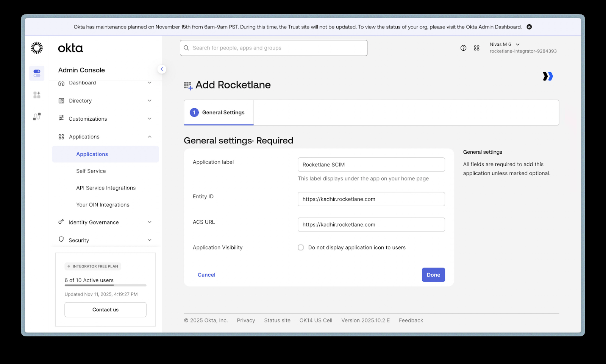
Task: Click the Contact us button
Action: click(x=105, y=310)
